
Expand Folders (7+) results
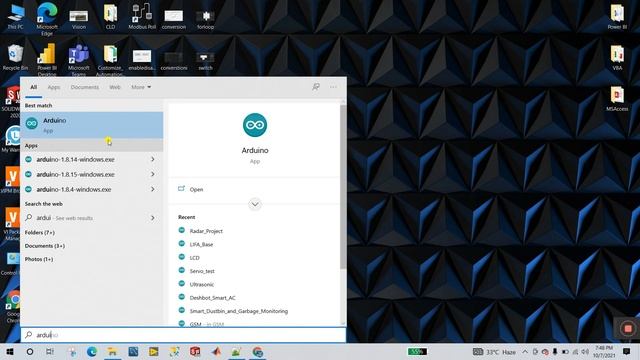pos(40,232)
